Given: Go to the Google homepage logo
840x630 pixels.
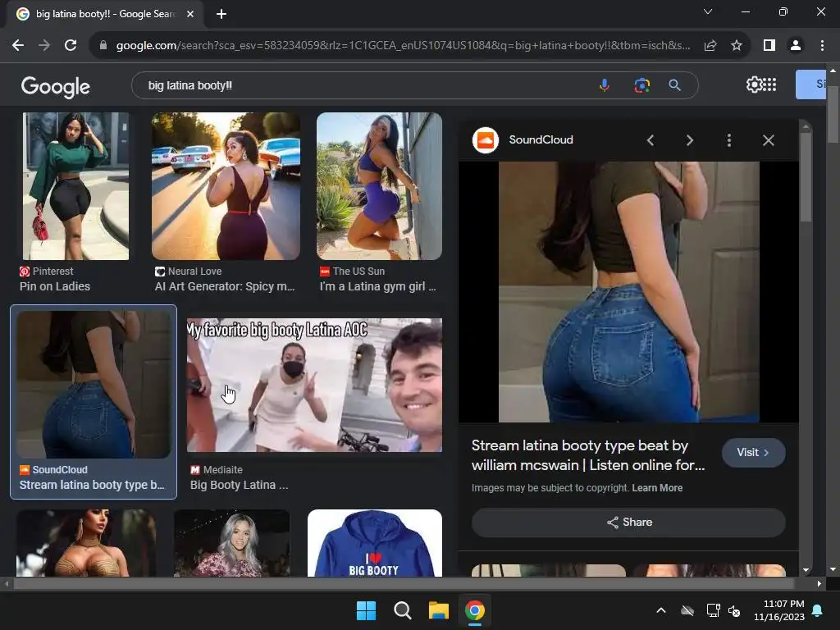Looking at the screenshot, I should tap(55, 86).
